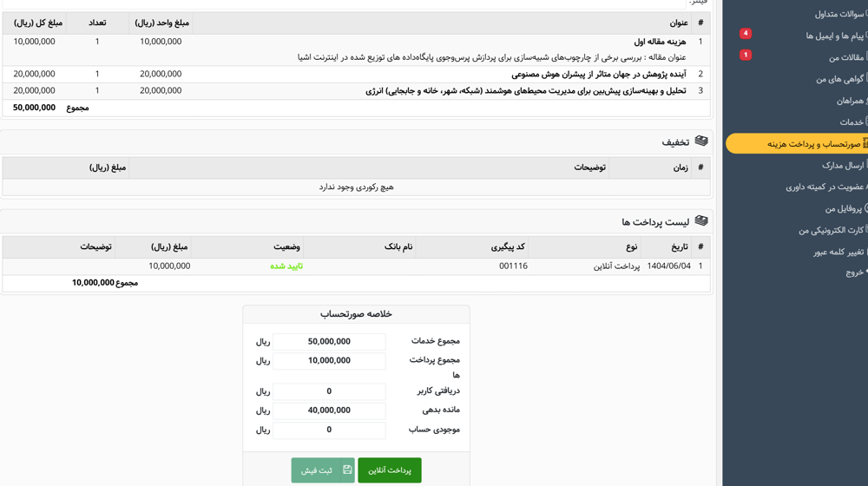Click the floppy-disk save icon on ثبت فیش
The image size is (868, 486).
347,470
